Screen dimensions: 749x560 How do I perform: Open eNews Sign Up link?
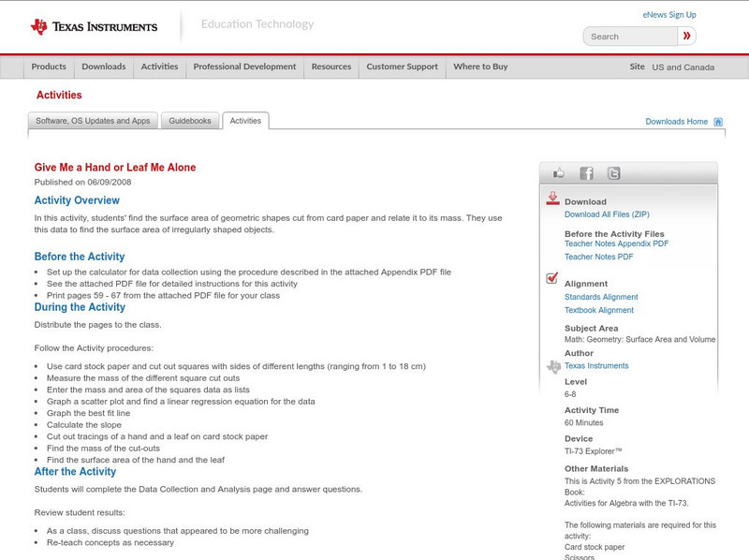[x=669, y=15]
